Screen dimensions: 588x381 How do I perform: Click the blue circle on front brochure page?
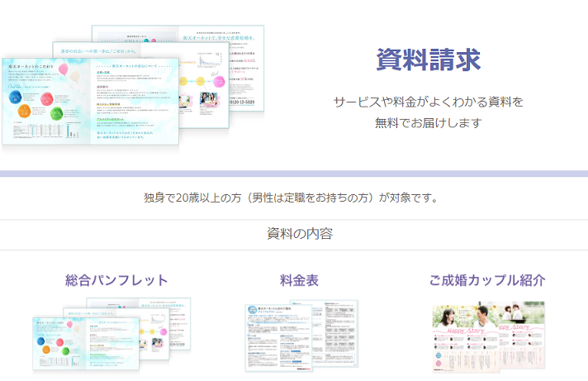pyautogui.click(x=17, y=98)
